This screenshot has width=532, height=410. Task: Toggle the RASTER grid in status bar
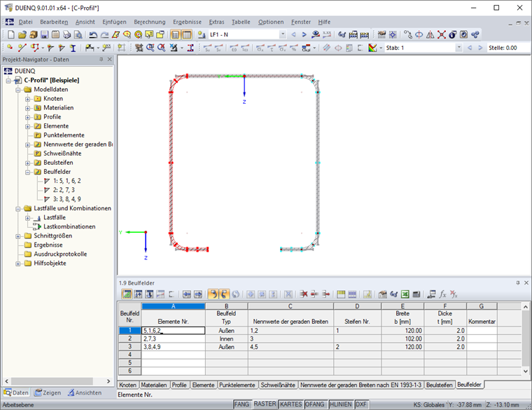pyautogui.click(x=265, y=404)
